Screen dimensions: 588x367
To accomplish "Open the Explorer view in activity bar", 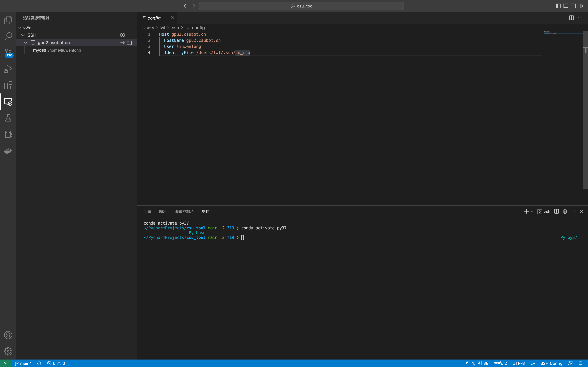I will click(x=8, y=20).
